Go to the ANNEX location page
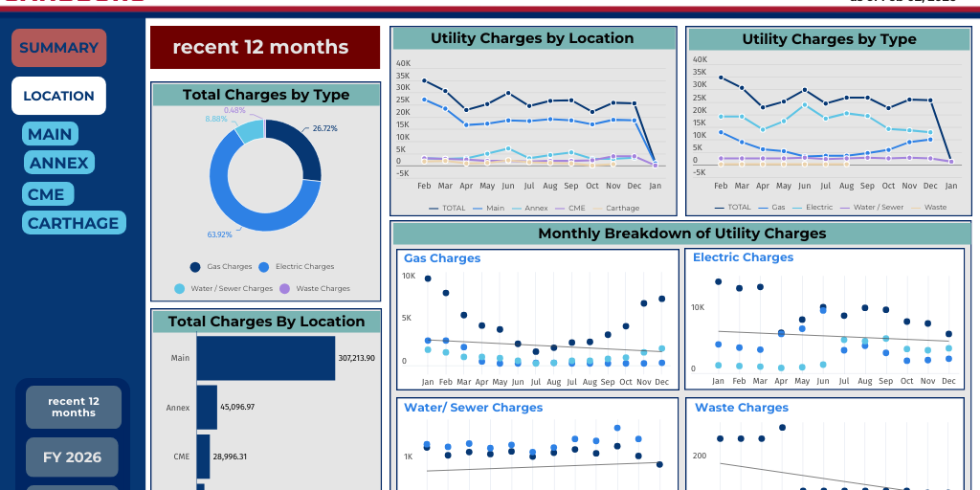Image resolution: width=980 pixels, height=490 pixels. 59,163
